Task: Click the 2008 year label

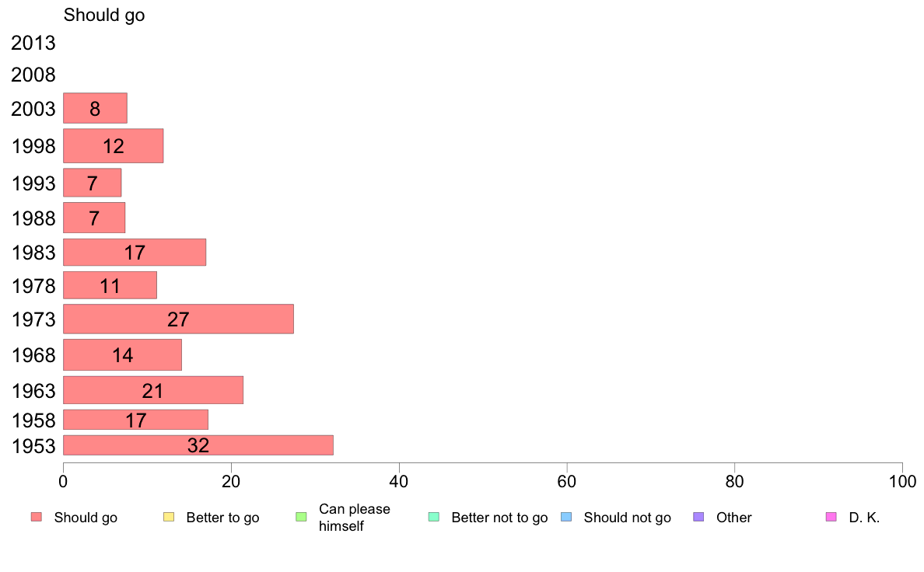Action: [33, 75]
